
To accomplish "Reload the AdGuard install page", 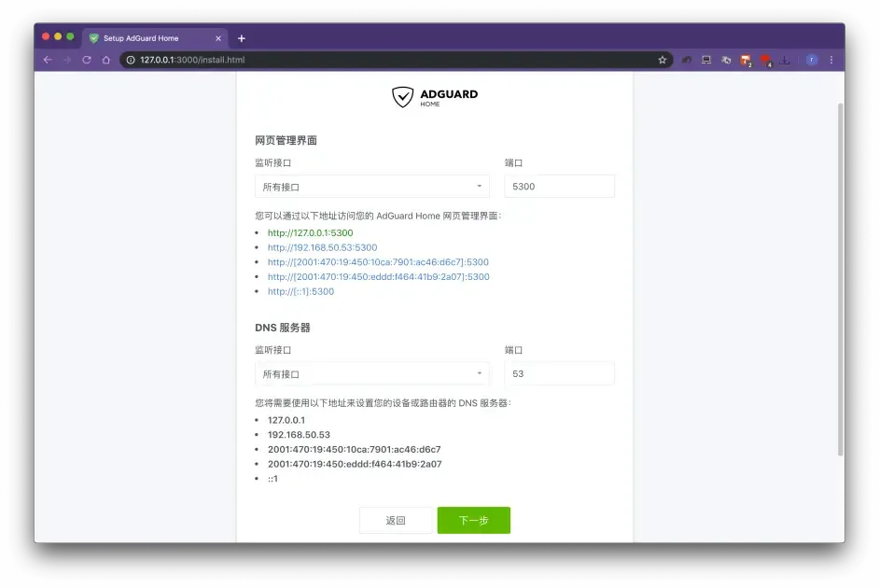I will 87,60.
